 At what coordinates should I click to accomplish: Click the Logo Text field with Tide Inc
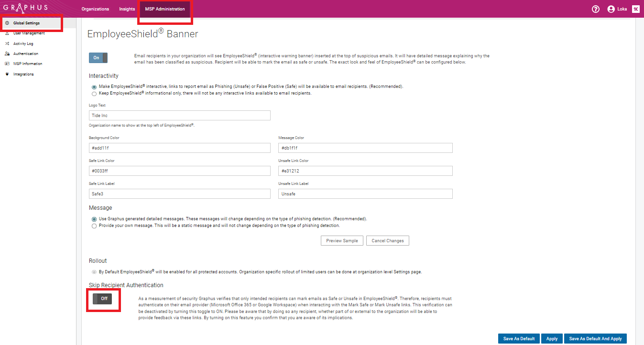180,116
